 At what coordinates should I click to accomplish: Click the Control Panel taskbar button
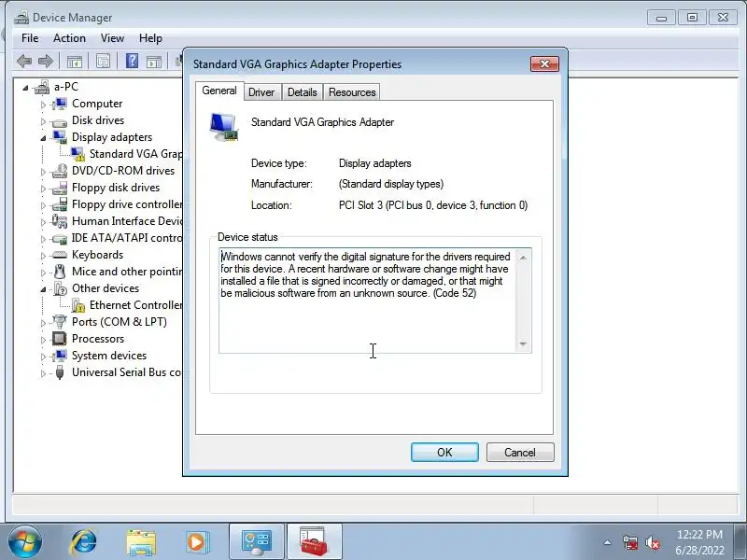pyautogui.click(x=256, y=542)
